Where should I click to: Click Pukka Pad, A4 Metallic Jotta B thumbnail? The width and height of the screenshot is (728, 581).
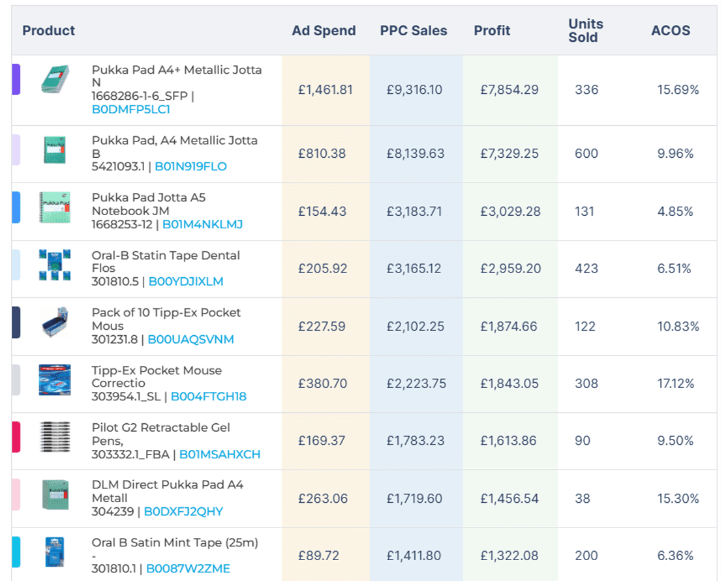click(x=55, y=149)
